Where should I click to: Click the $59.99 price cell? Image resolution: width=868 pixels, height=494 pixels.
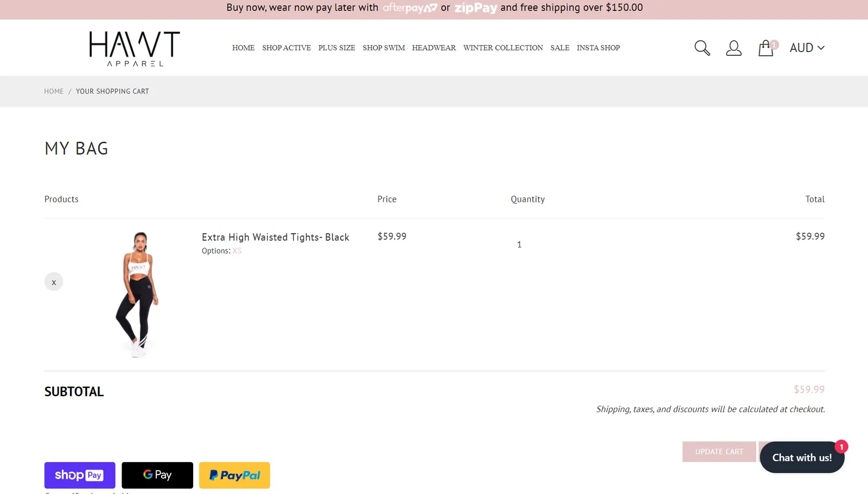(x=392, y=236)
